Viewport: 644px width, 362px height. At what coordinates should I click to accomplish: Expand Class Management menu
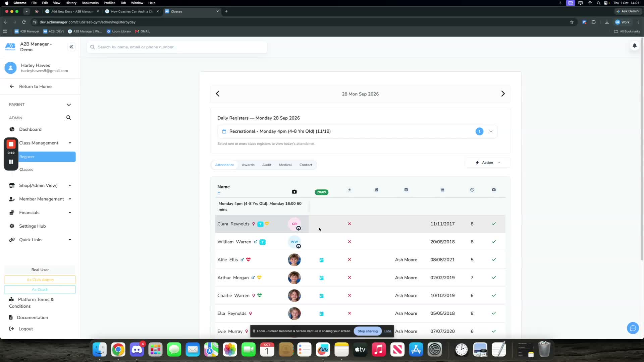(x=40, y=143)
